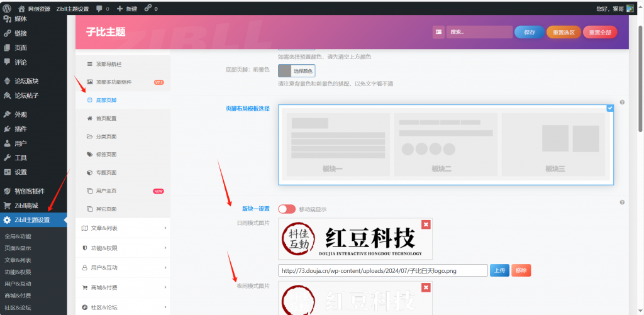Viewport: 644px width, 315px height.
Task: Open the 其它页面 settings tab
Action: (123, 209)
